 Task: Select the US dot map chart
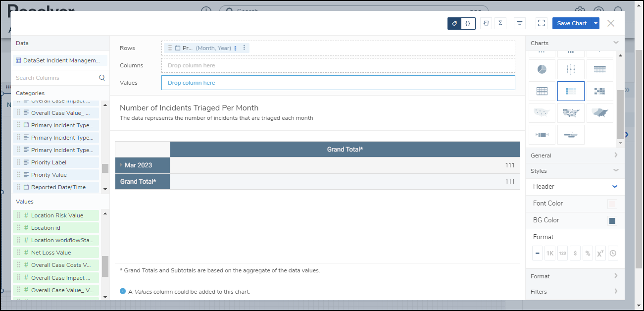tap(542, 113)
